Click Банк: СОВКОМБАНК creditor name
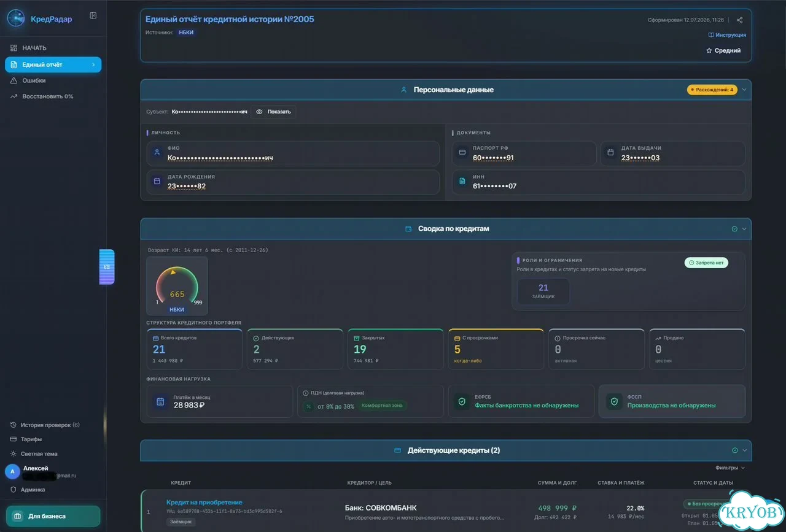This screenshot has width=786, height=532. click(381, 508)
